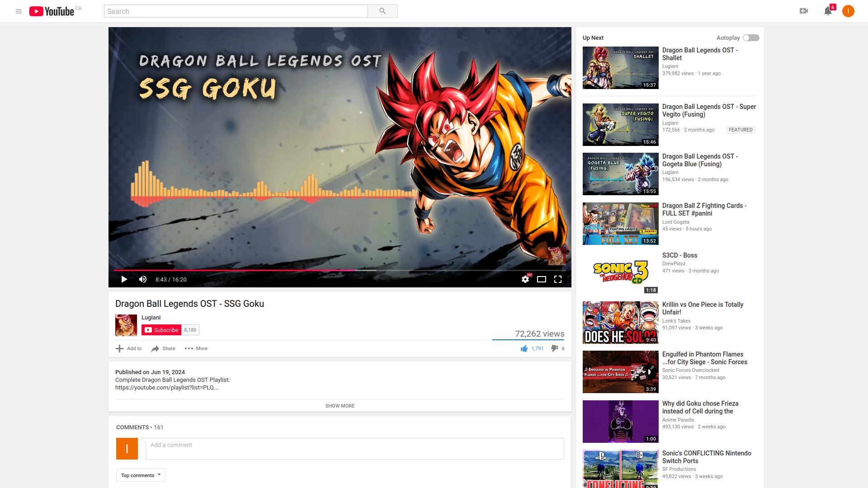The height and width of the screenshot is (488, 868).
Task: Open 'Engulfed in Phantom Flames' title
Action: coord(705,358)
